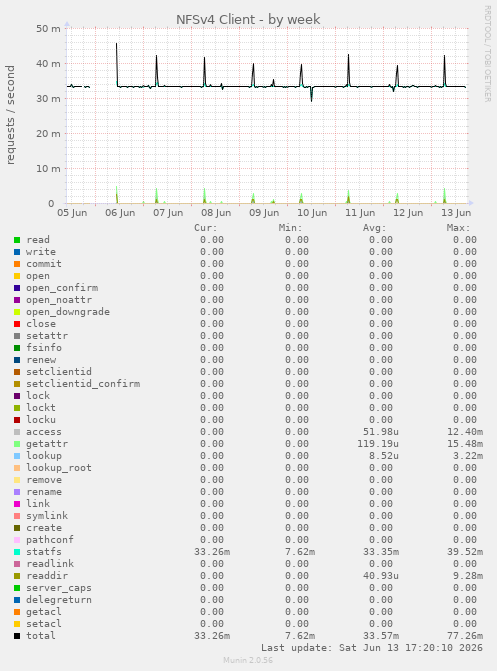Click the light green getattr swatch
This screenshot has width=497, height=671.
tap(17, 444)
